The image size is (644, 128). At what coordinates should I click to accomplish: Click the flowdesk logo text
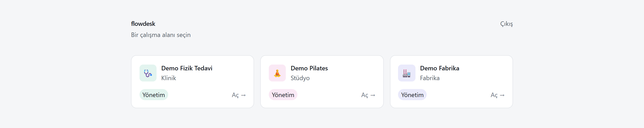coord(143,24)
